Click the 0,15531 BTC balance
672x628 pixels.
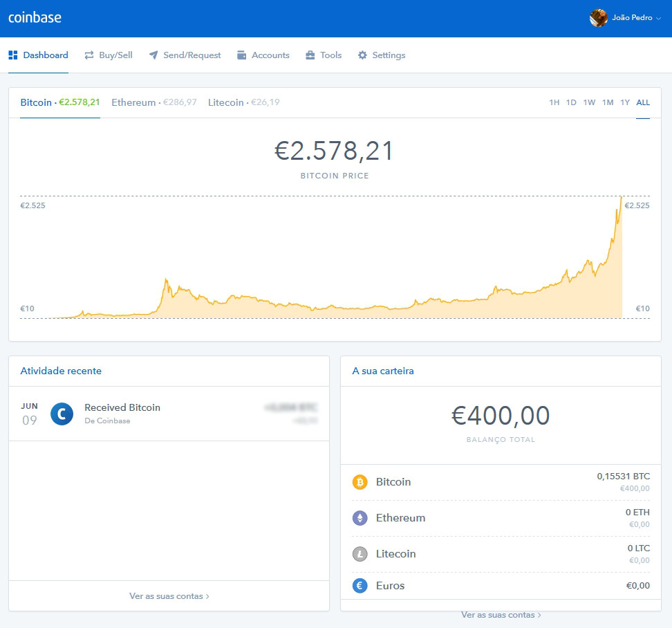(623, 477)
